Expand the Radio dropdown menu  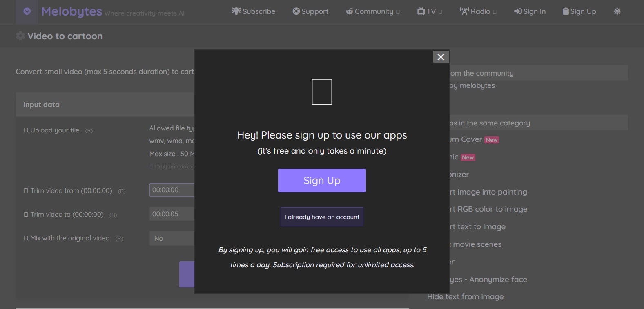478,11
